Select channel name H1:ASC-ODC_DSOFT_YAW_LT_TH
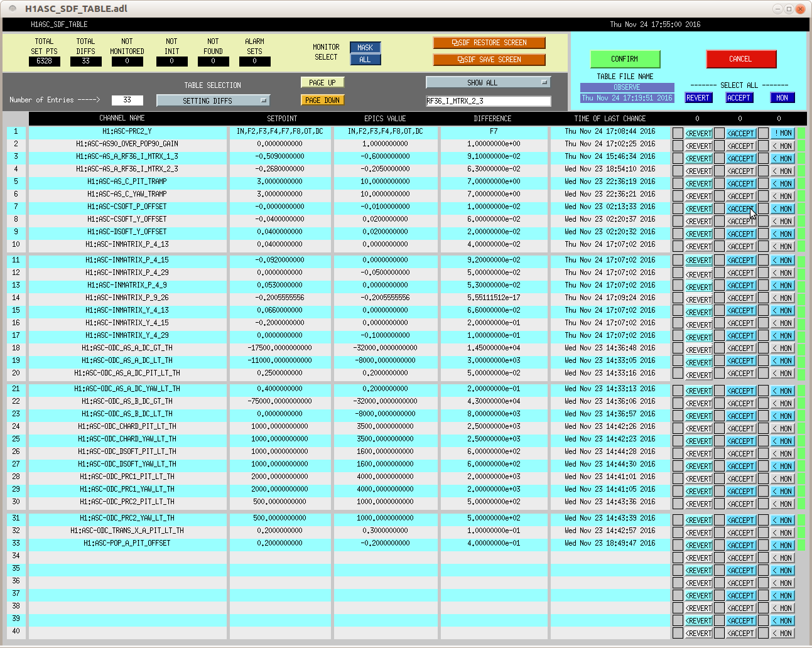812x648 pixels. click(x=127, y=464)
